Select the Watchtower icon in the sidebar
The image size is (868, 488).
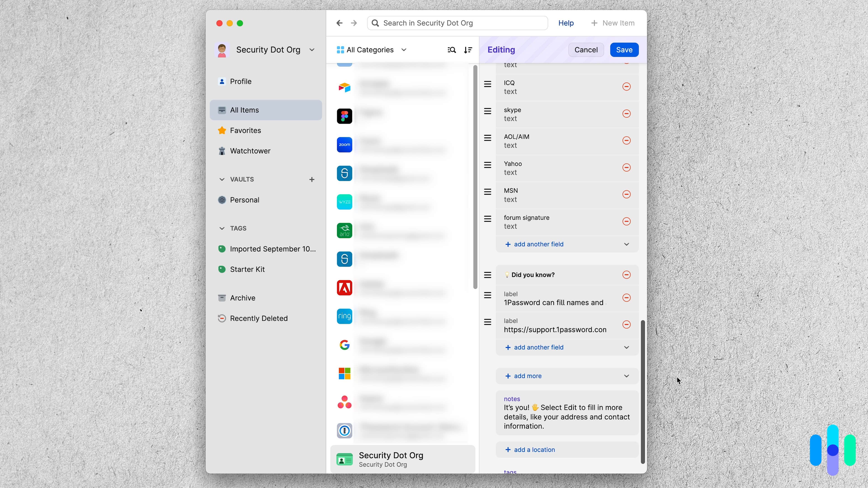click(222, 151)
